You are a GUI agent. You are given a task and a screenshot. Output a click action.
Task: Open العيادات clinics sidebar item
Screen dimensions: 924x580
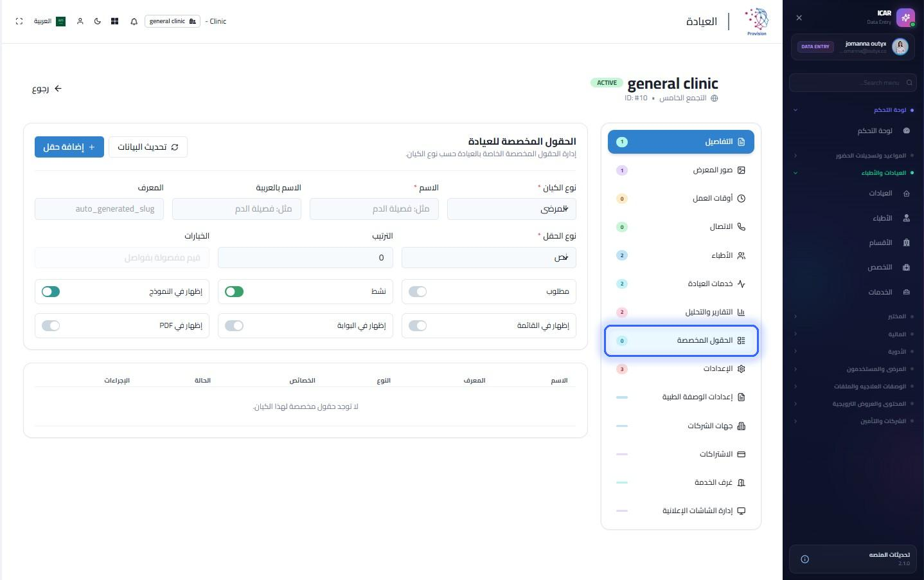coord(889,194)
